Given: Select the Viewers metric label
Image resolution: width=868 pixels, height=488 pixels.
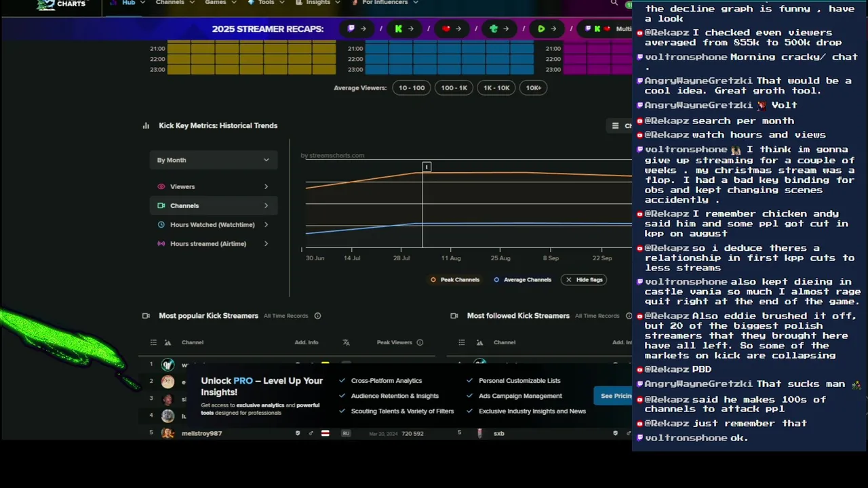Looking at the screenshot, I should [x=182, y=186].
